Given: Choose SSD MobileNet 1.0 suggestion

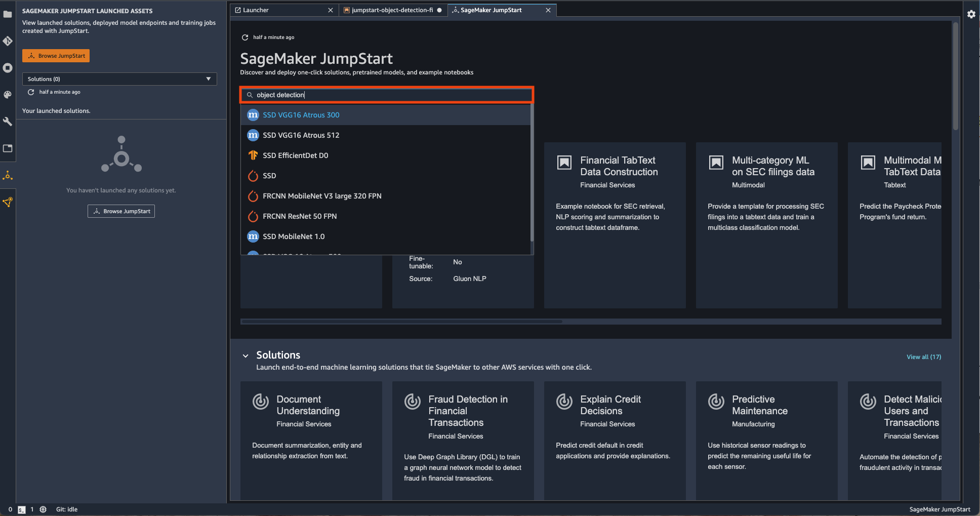Looking at the screenshot, I should (x=386, y=236).
